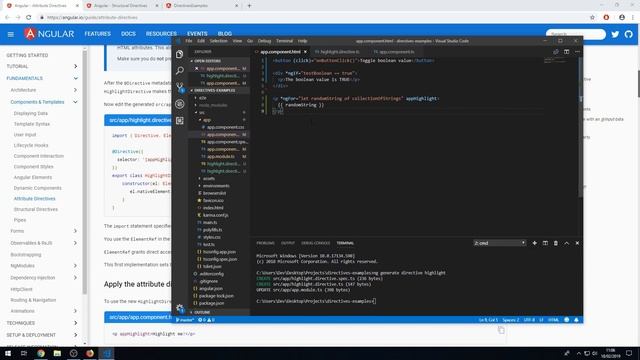Close the app.component.html editor tab
Viewport: 640px width, 360px height.
click(x=305, y=52)
